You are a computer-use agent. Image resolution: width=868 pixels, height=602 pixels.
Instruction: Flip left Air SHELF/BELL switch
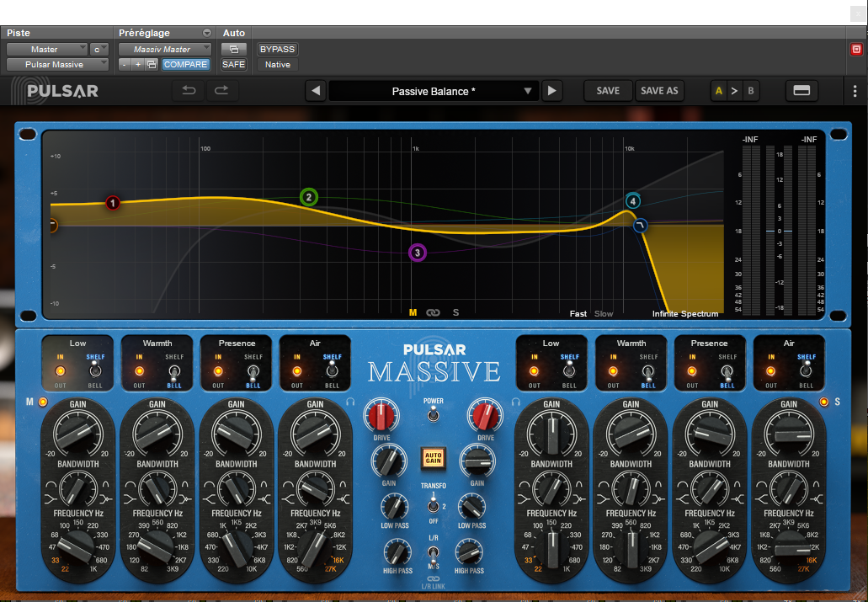333,370
